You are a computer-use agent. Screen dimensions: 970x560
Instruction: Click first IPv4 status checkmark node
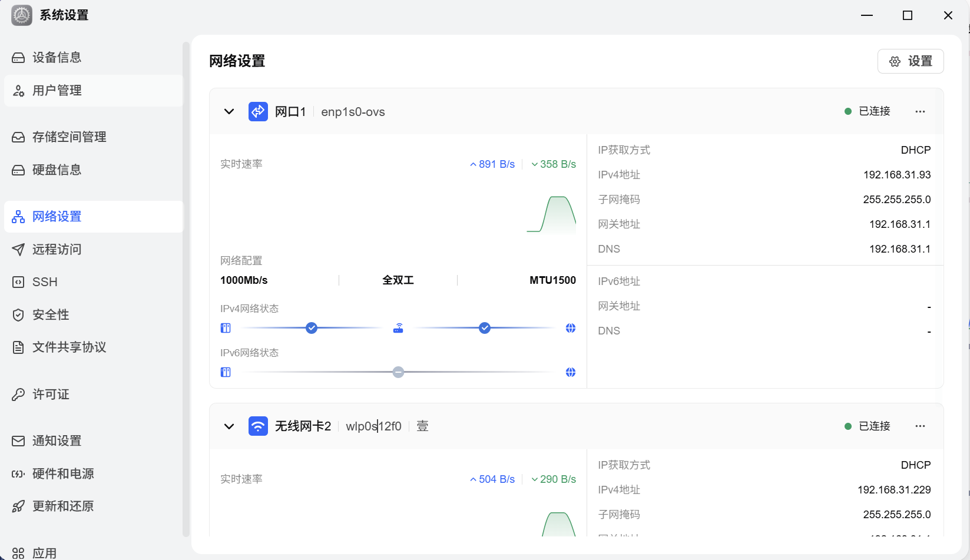coord(312,328)
